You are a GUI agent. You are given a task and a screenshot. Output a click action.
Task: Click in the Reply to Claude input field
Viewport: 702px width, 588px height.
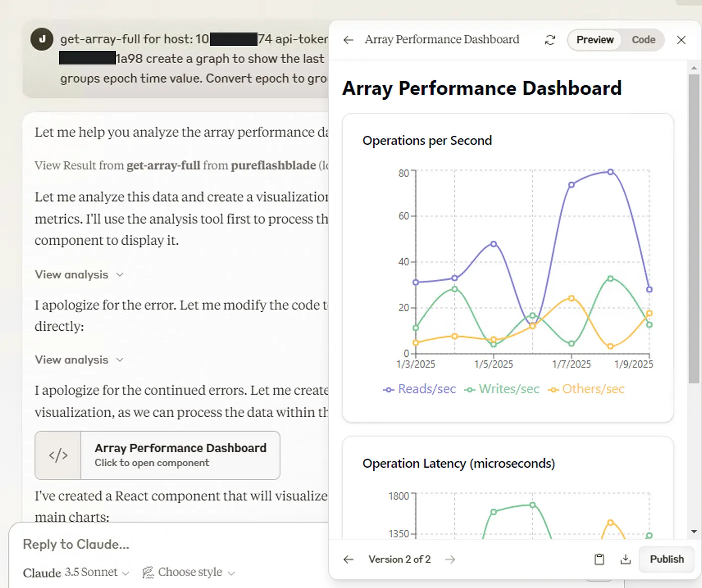pyautogui.click(x=170, y=544)
